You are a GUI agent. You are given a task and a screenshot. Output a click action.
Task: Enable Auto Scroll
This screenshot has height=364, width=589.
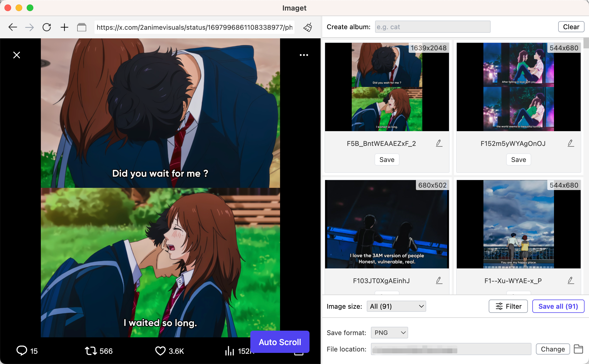coord(279,342)
